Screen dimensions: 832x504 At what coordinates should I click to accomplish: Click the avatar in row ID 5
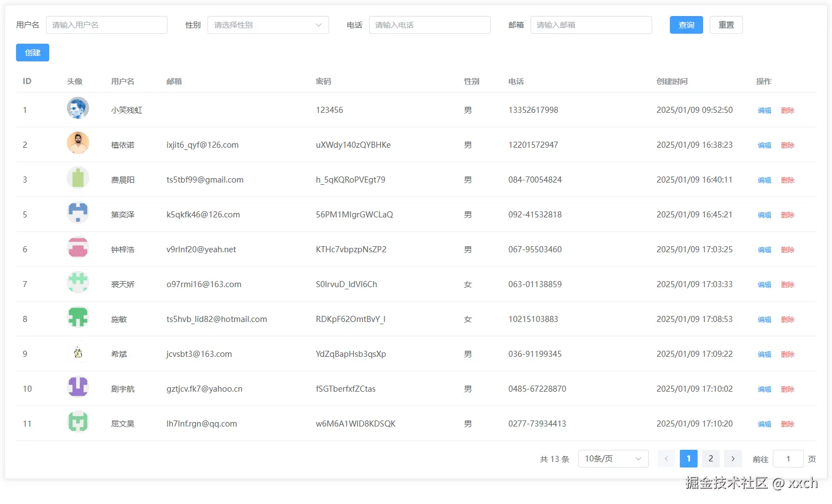point(78,213)
